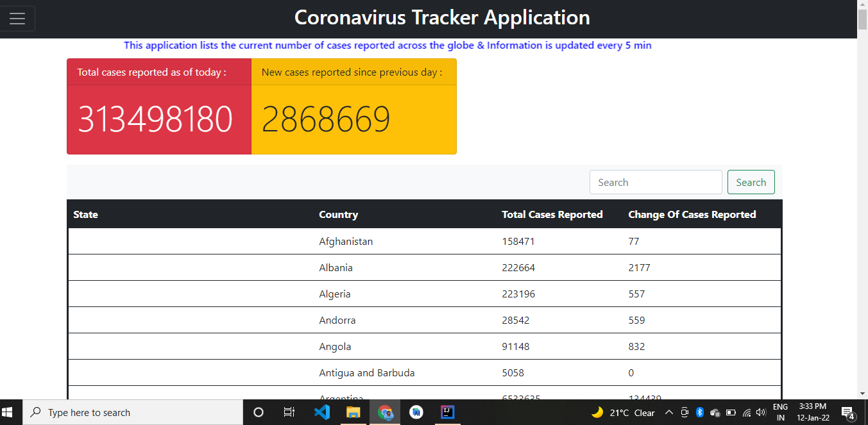Click the Meet Now tray icon
868x425 pixels.
point(685,412)
